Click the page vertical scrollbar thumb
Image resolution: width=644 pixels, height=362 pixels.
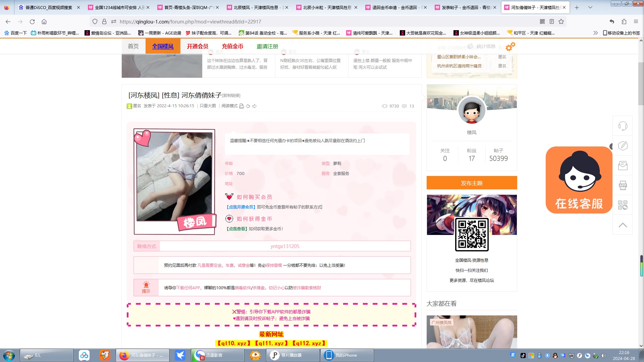(641, 84)
